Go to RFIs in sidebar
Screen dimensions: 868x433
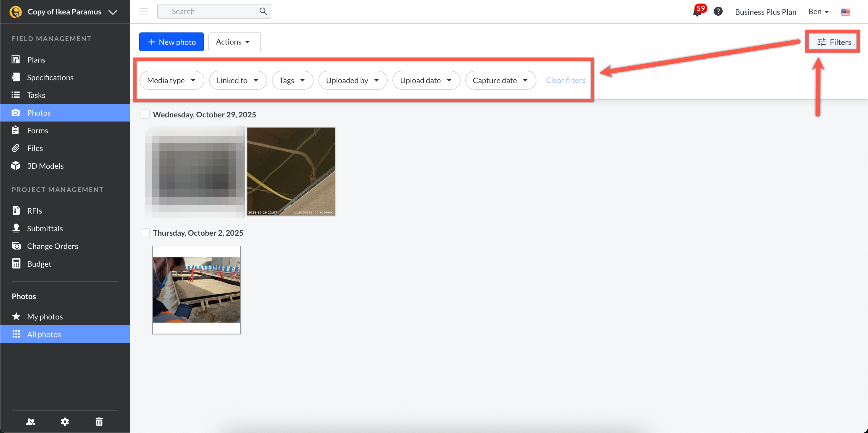[x=34, y=211]
